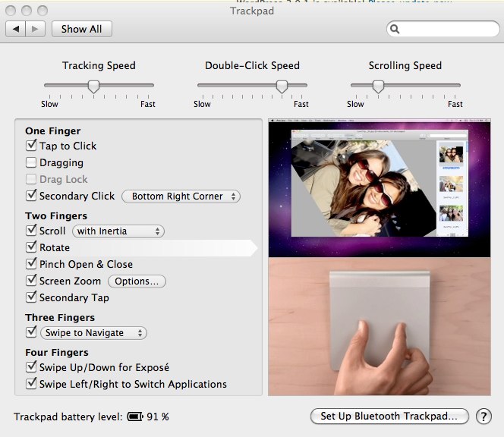Viewport: 504px width, 437px height.
Task: Toggle Swipe Up/Down for Exposé
Action: [x=31, y=367]
